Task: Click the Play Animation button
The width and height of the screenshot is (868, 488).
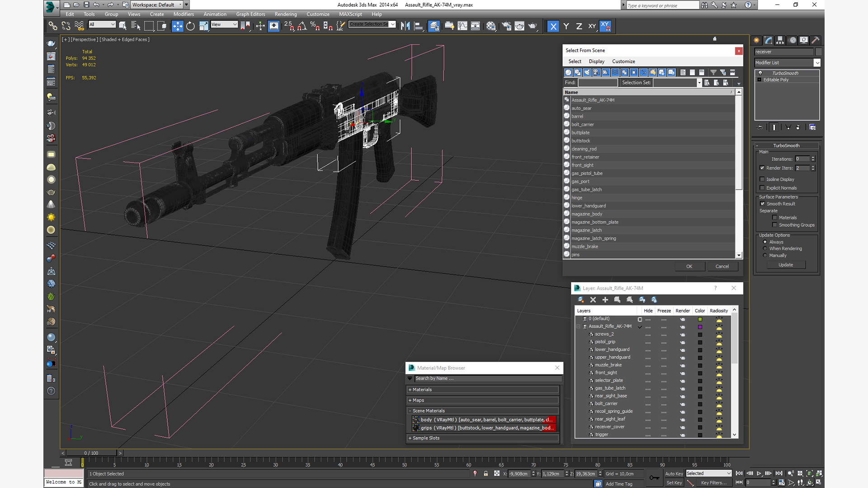Action: (x=759, y=473)
